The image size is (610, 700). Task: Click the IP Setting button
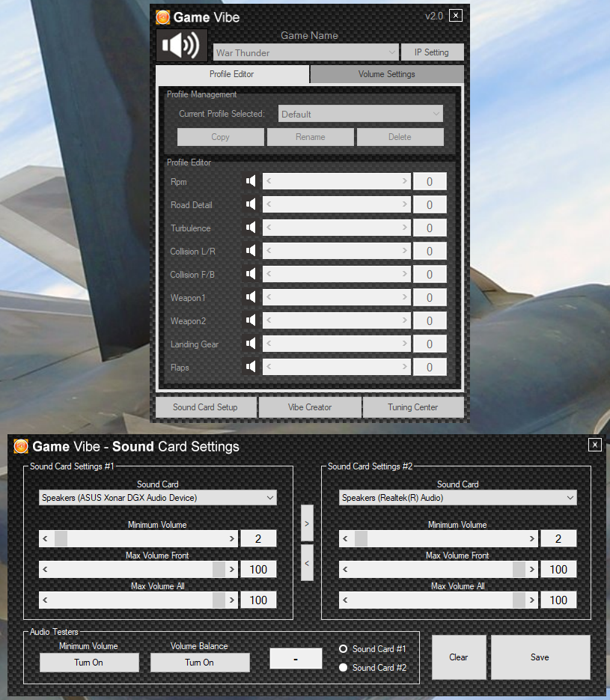pyautogui.click(x=432, y=52)
